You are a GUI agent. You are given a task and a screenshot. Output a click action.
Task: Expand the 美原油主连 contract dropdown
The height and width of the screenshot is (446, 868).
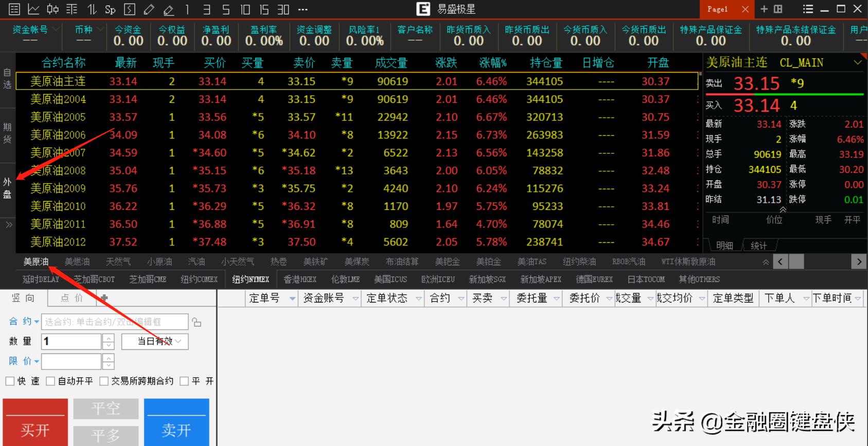[857, 63]
